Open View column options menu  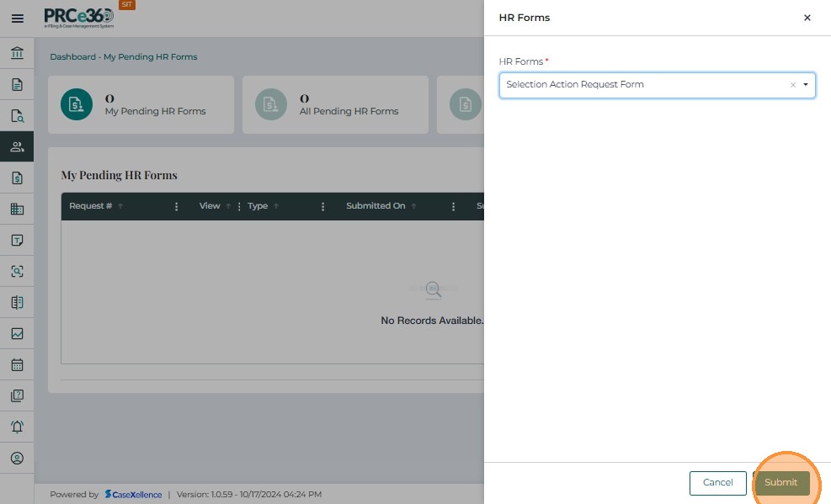(239, 206)
